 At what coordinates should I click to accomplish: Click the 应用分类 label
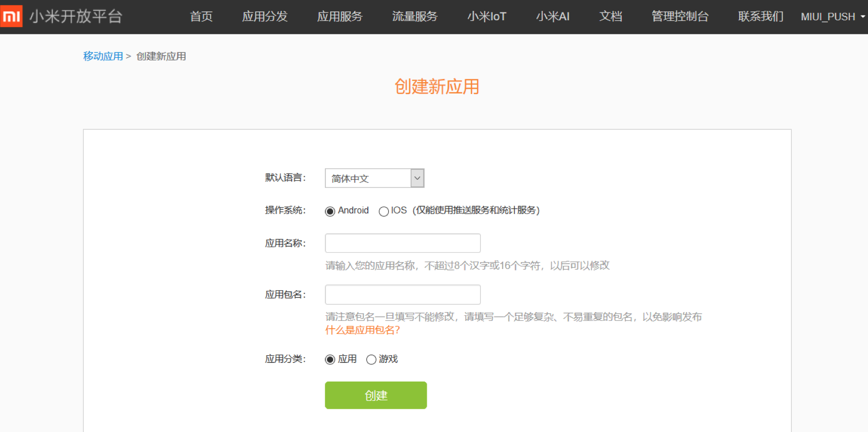[285, 359]
